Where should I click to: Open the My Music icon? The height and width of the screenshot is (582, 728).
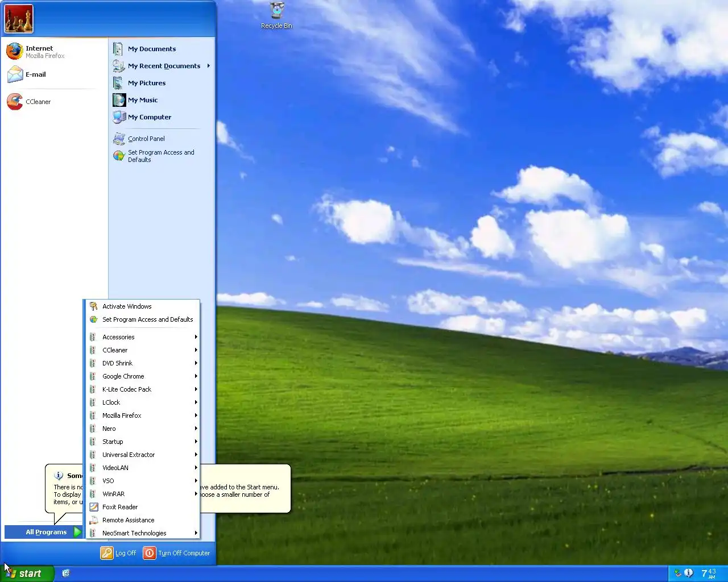(x=119, y=100)
